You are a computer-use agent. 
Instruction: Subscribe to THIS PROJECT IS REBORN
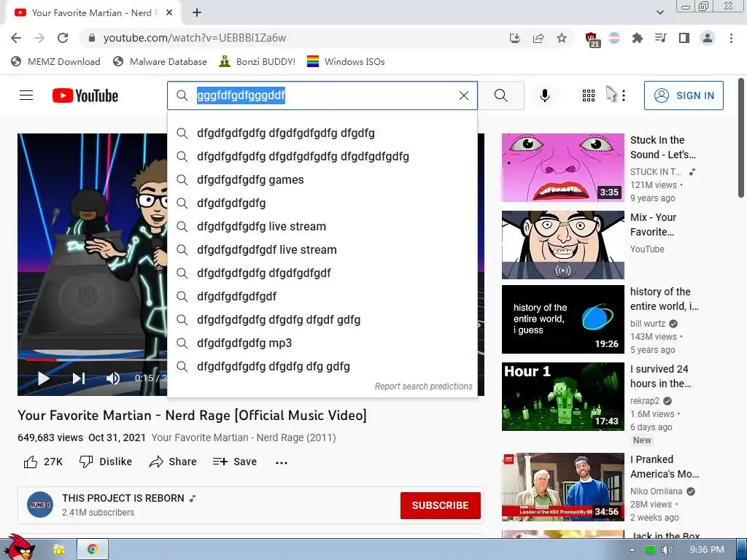coord(440,505)
